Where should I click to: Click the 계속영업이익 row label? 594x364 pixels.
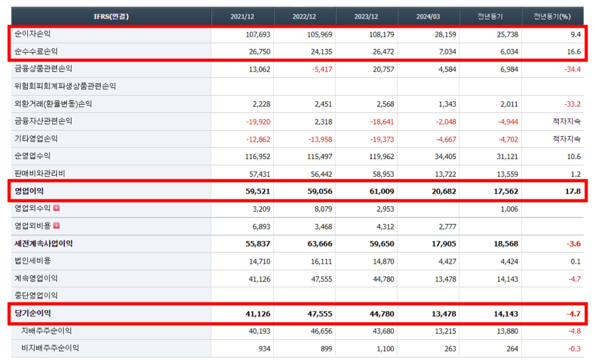tap(36, 278)
